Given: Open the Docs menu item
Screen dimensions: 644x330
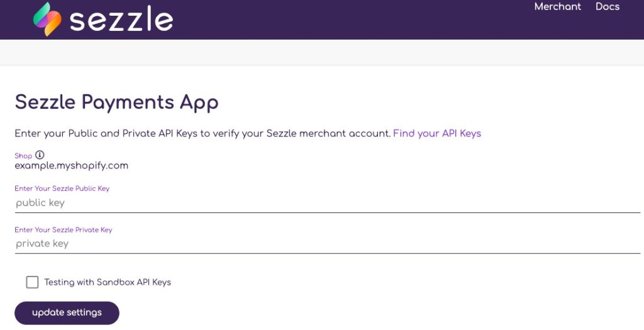Looking at the screenshot, I should point(608,7).
